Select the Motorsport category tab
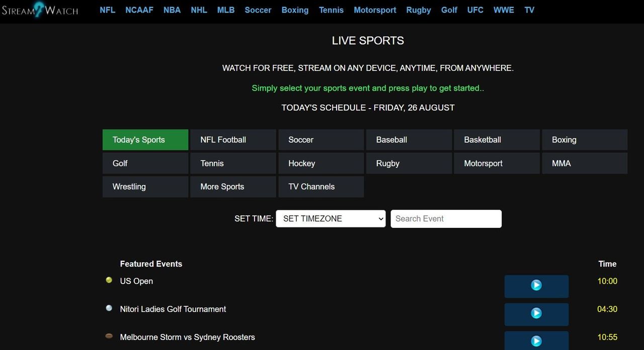 click(x=497, y=163)
